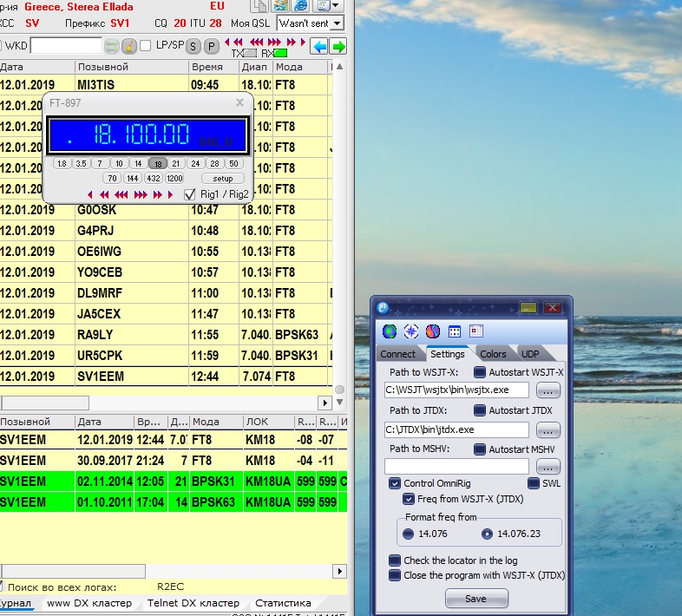682x616 pixels.
Task: Click the Save button
Action: [x=476, y=599]
